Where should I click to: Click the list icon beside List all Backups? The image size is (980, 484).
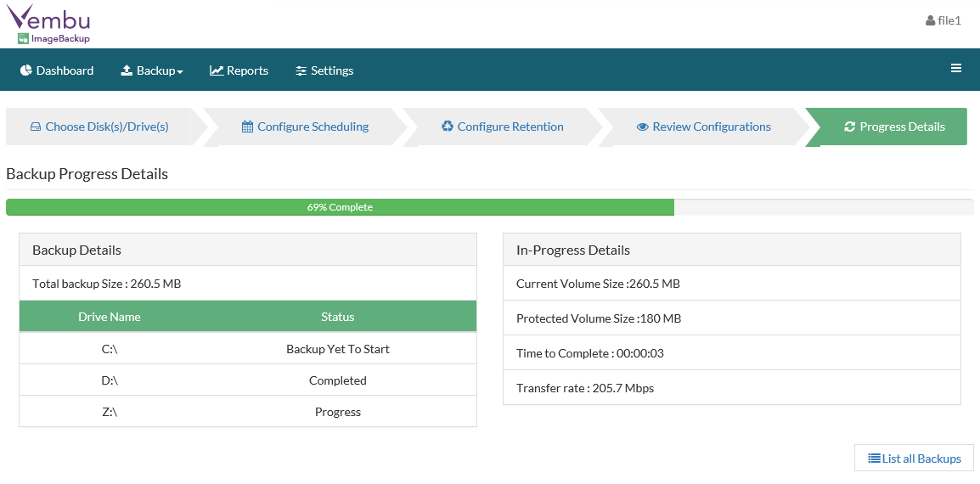click(874, 459)
